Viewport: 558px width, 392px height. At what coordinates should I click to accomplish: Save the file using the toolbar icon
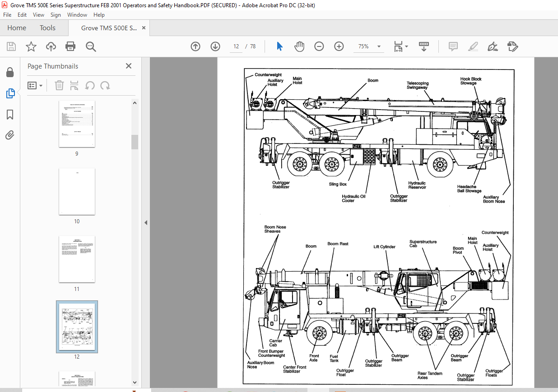point(11,46)
